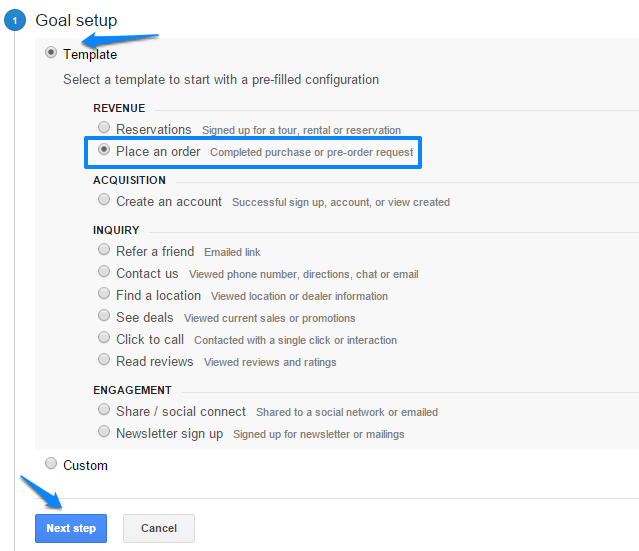Pick the Create an account template
Screen dimensions: 639x551
[x=104, y=200]
